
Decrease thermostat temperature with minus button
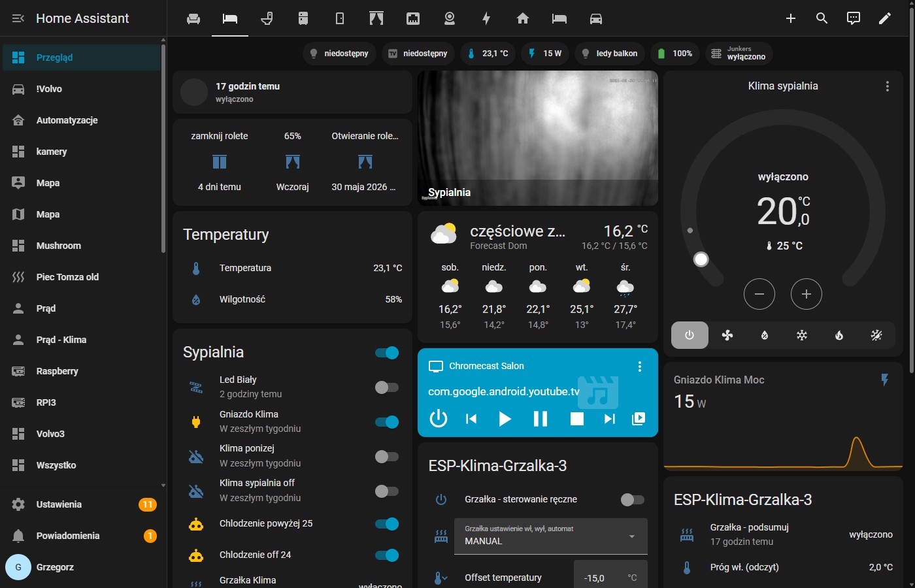point(759,294)
